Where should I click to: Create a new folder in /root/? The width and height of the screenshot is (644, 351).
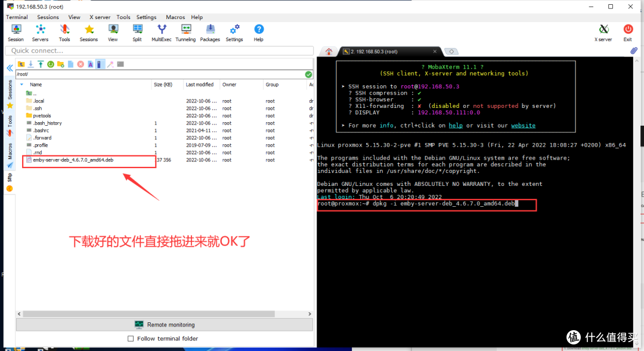[60, 63]
